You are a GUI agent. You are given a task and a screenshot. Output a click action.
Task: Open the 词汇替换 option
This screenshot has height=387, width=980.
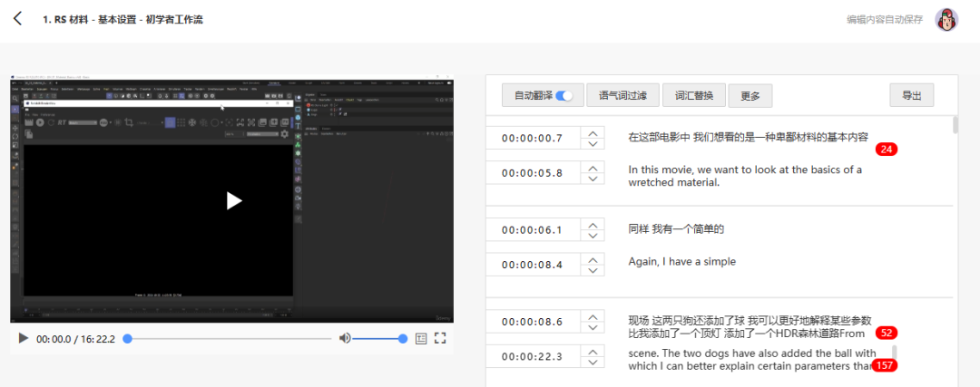point(693,96)
